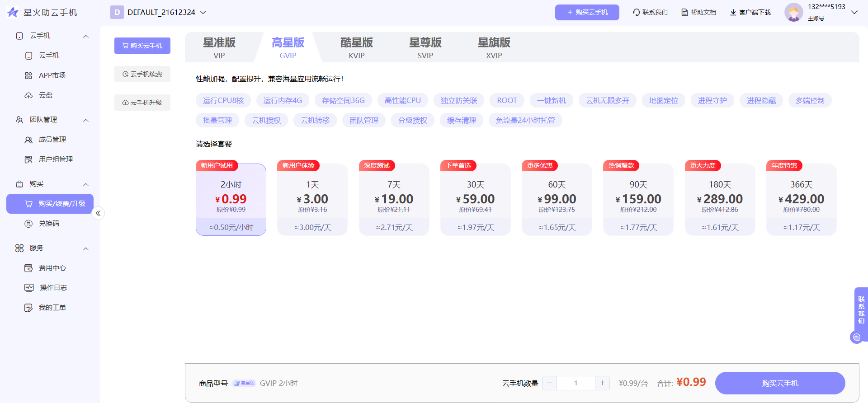This screenshot has width=868, height=403.
Task: Pick the 366天 ¥429.00 annual package
Action: [801, 200]
